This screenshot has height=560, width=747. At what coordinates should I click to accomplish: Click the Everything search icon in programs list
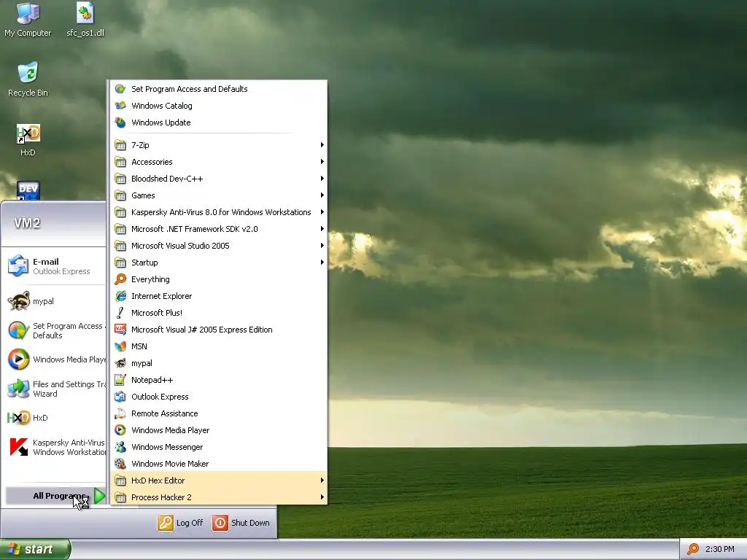120,279
